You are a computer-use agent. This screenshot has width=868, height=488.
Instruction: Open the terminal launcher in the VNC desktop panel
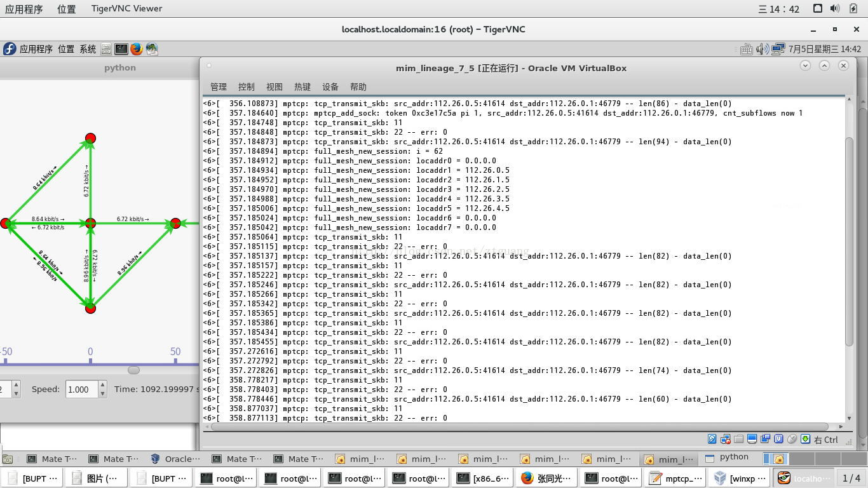(x=121, y=49)
